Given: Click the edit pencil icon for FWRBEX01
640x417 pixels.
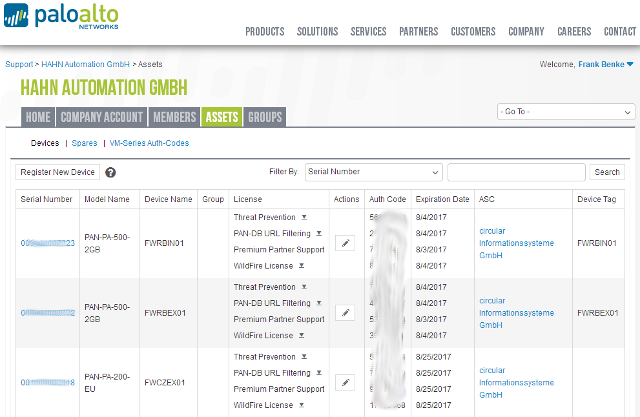Looking at the screenshot, I should coord(344,313).
